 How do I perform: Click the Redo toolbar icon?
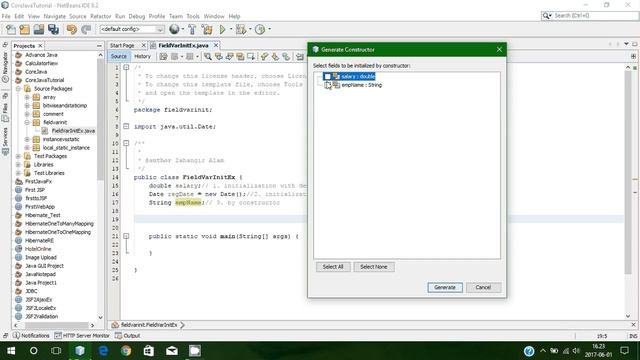click(86, 29)
